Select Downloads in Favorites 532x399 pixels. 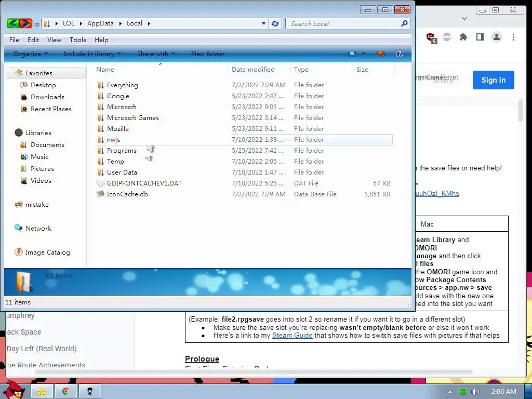[47, 97]
